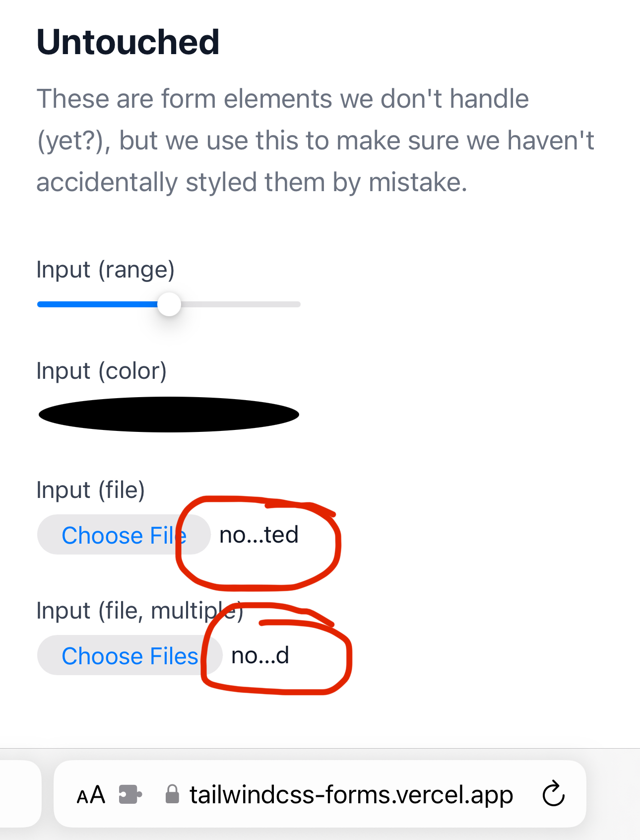Tap the Input (color) label
Viewport: 640px width, 840px height.
pos(101,370)
